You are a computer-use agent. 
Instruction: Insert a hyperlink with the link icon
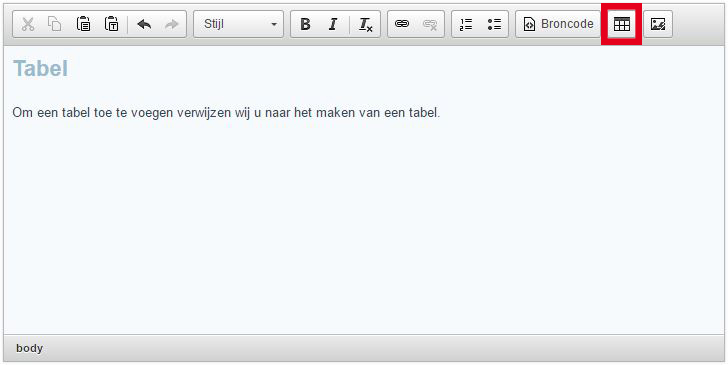pos(402,24)
